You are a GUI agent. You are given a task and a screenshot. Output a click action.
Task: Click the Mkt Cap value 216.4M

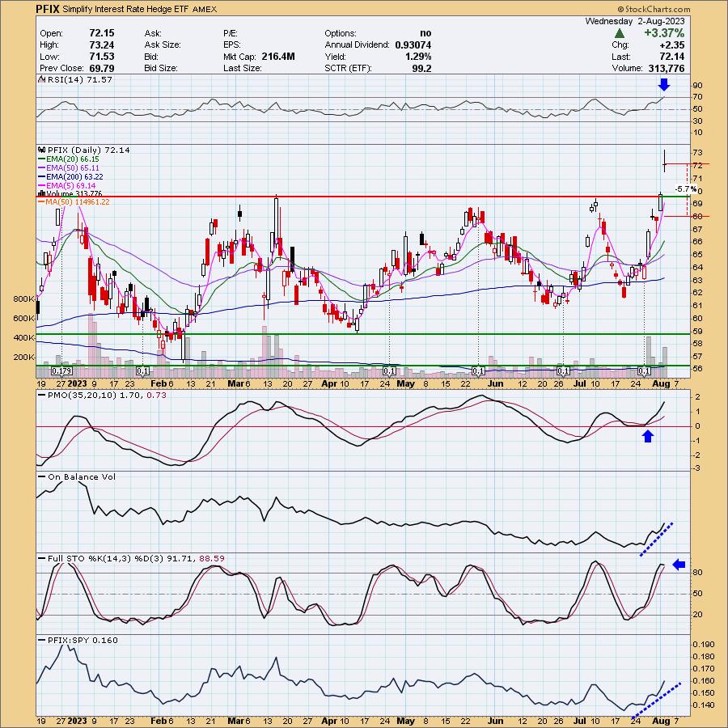[x=278, y=57]
